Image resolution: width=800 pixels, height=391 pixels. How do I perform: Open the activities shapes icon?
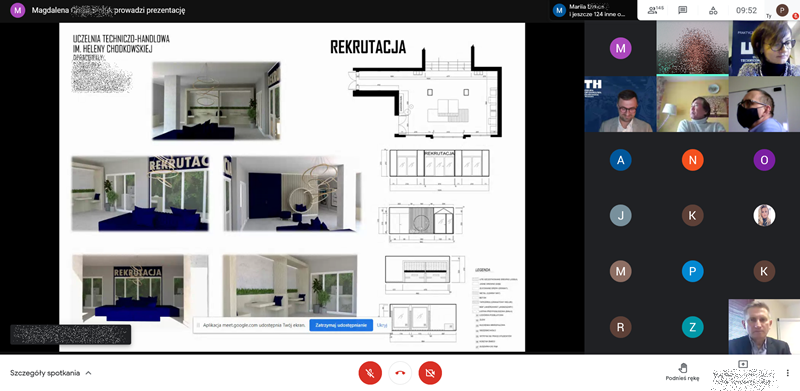pos(713,10)
